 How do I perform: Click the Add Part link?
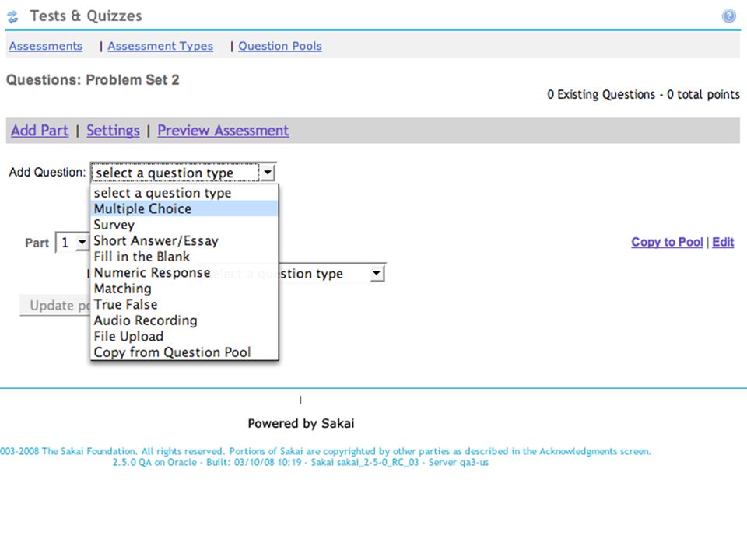[x=40, y=131]
